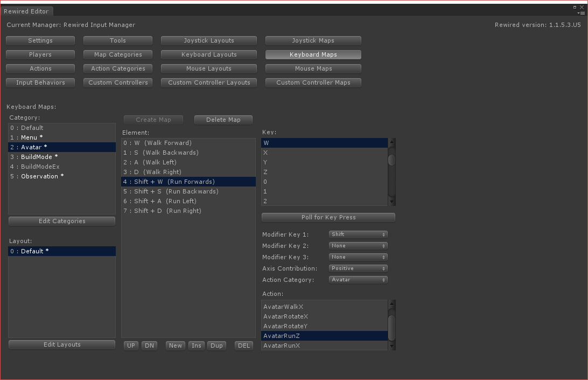Viewport: 588px width, 380px height.
Task: Delete the selected element with DEL
Action: 243,345
